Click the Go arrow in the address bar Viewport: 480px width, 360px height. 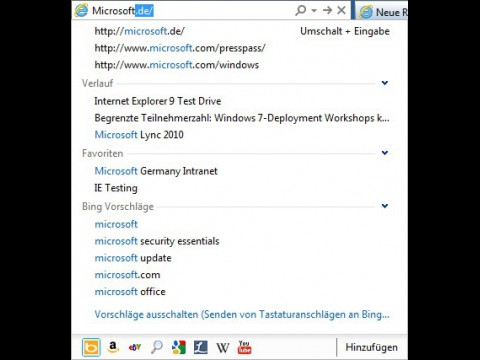(x=327, y=10)
